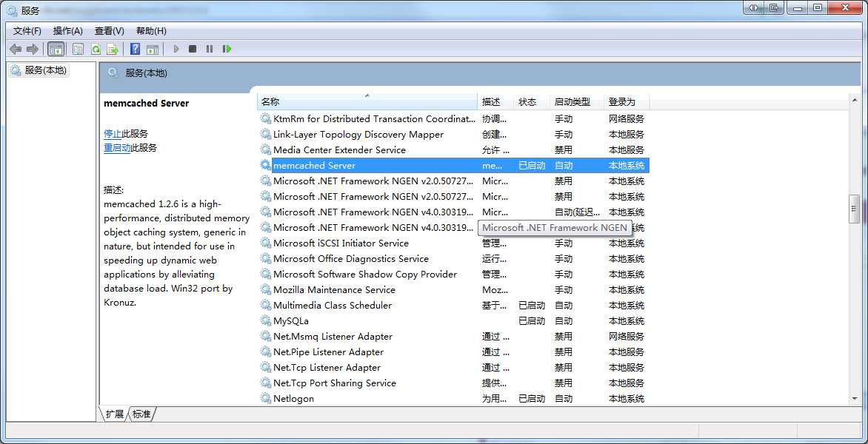The height and width of the screenshot is (444, 868).
Task: Go back with the left arrow toolbar icon
Action: tap(16, 50)
